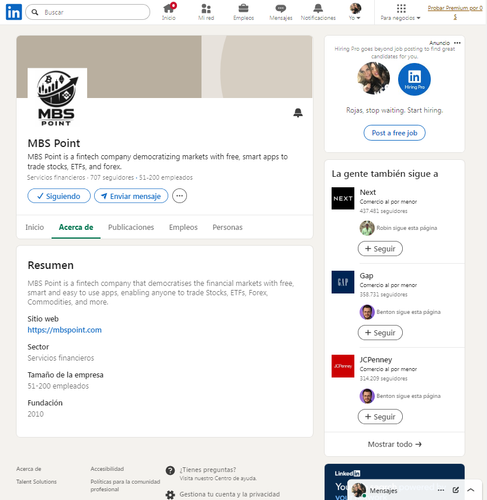This screenshot has height=500, width=487.
Task: Focus the Buscar search field
Action: [x=88, y=12]
